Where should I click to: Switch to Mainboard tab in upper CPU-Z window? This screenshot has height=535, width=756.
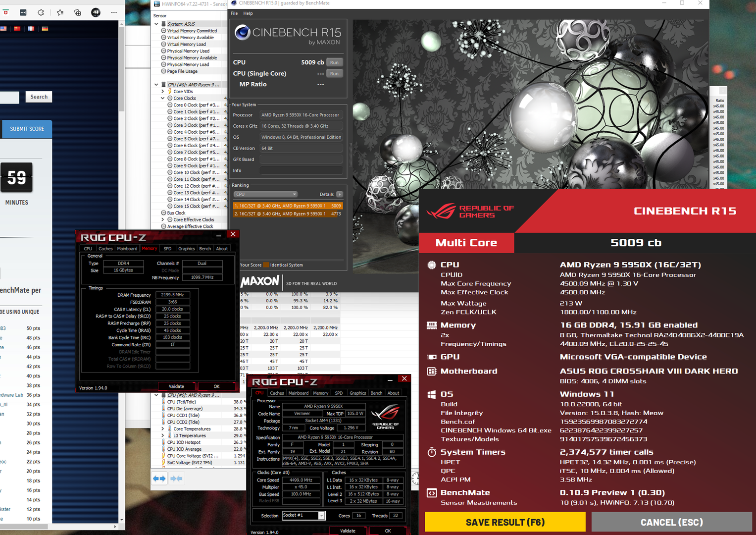click(x=127, y=249)
